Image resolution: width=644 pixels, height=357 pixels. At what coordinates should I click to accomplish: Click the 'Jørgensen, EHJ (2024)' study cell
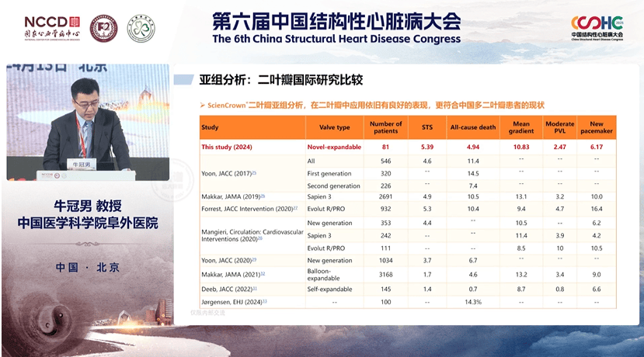[x=234, y=302]
